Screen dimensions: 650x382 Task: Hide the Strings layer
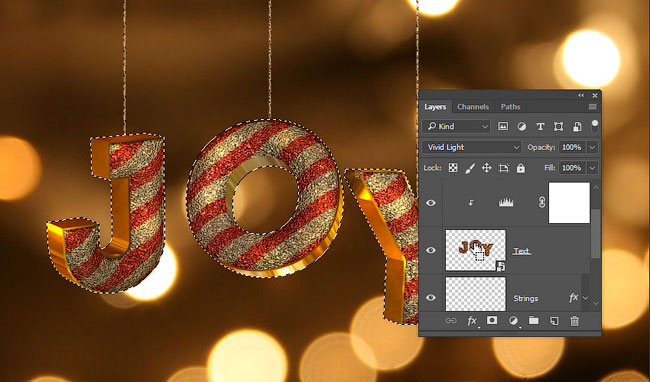coord(431,297)
